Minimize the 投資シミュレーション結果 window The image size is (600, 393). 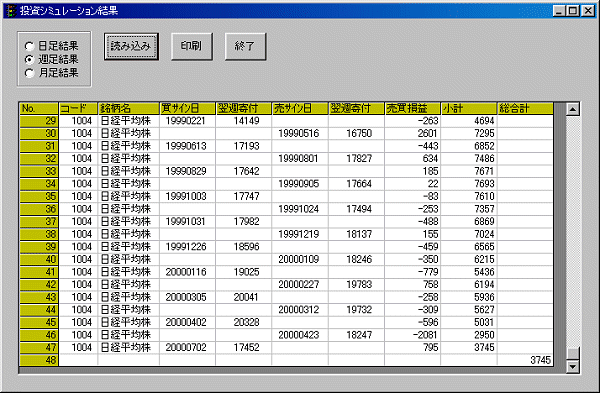[x=560, y=11]
